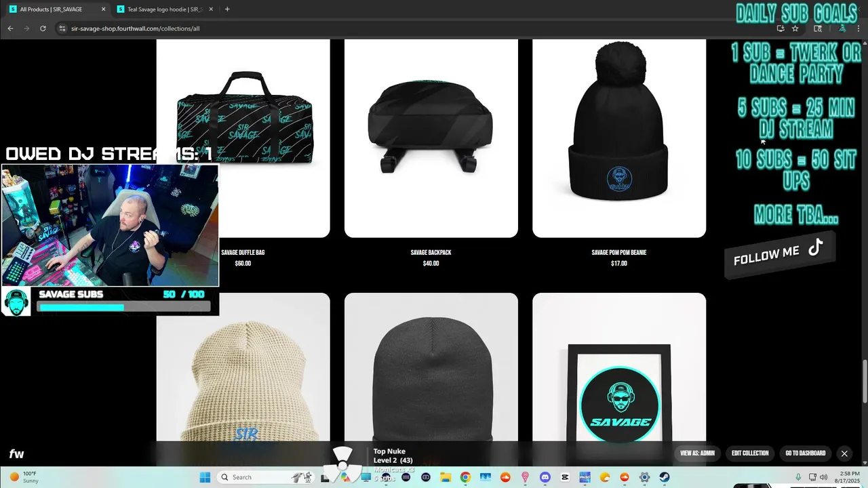This screenshot has height=488, width=868.
Task: Click the Savage Subs progress bar
Action: pyautogui.click(x=123, y=307)
